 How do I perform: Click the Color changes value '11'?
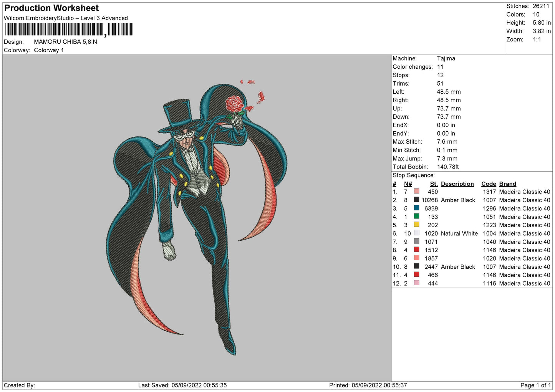(x=440, y=67)
